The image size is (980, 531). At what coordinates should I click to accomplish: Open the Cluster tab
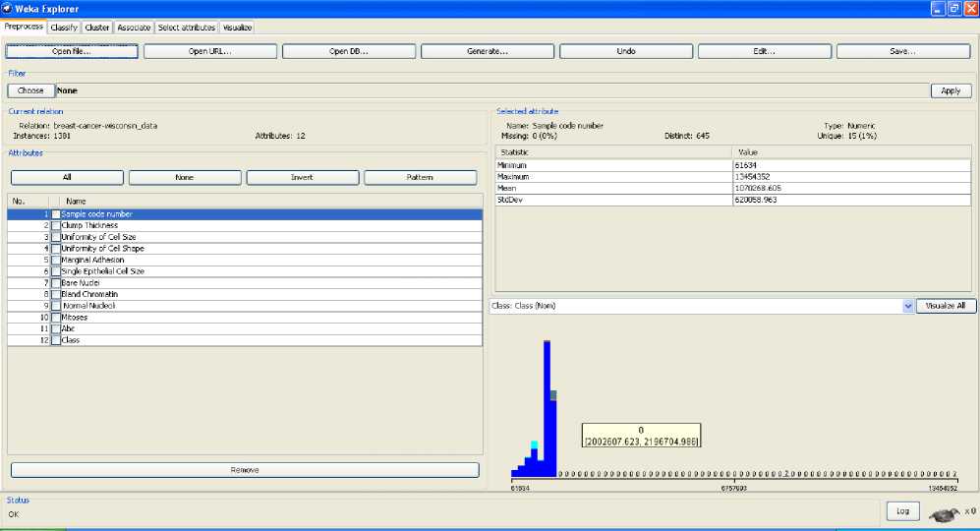[x=97, y=28]
